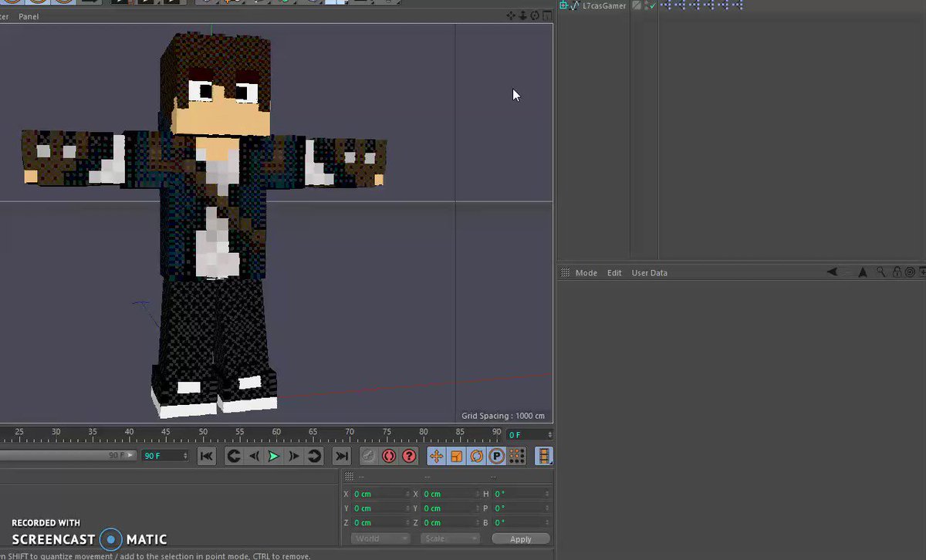Click rotation H field stepper arrows
The width and height of the screenshot is (926, 560).
(548, 494)
